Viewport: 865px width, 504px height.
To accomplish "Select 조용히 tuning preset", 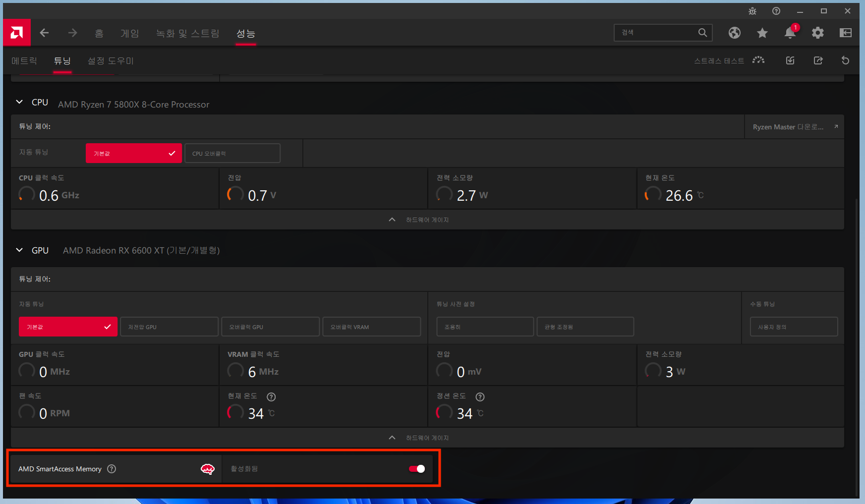I will 485,327.
